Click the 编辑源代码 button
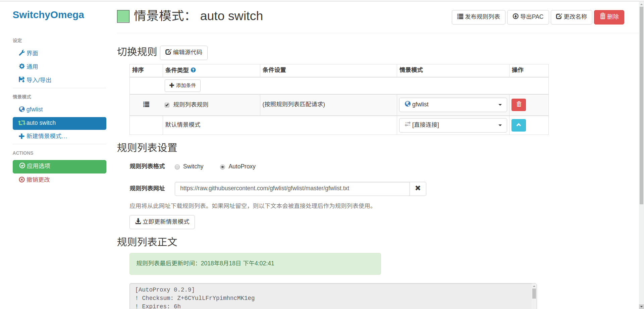This screenshot has width=644, height=309. click(184, 53)
